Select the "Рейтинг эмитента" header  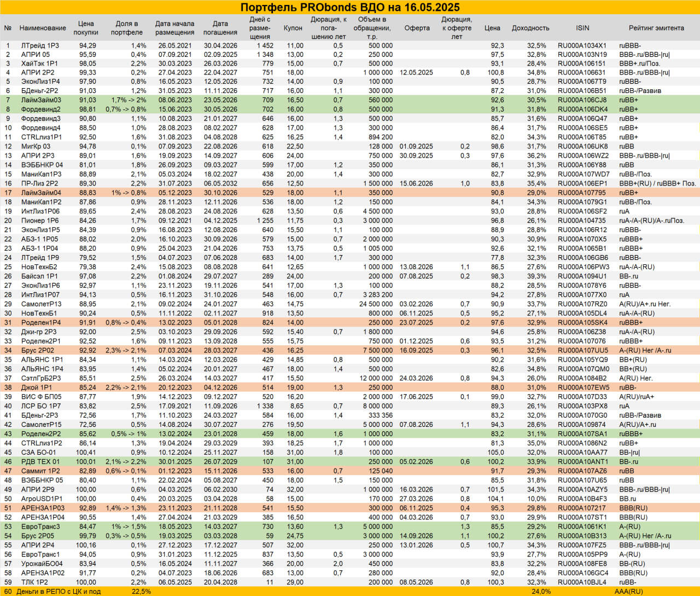click(656, 28)
